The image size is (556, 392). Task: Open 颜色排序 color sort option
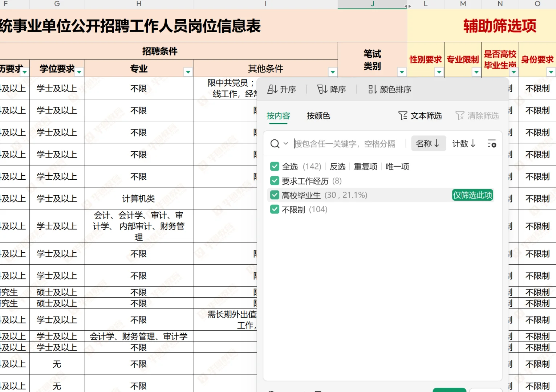click(x=390, y=89)
